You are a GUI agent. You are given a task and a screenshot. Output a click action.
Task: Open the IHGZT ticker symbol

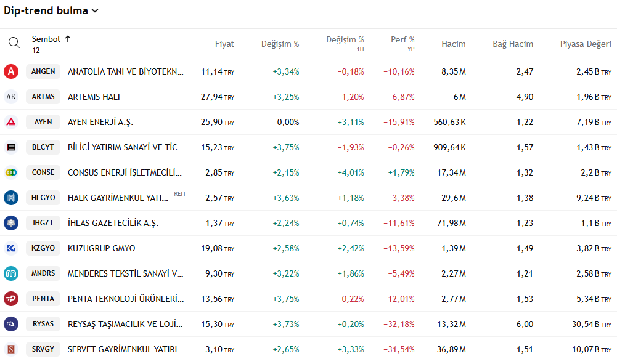[x=43, y=223]
